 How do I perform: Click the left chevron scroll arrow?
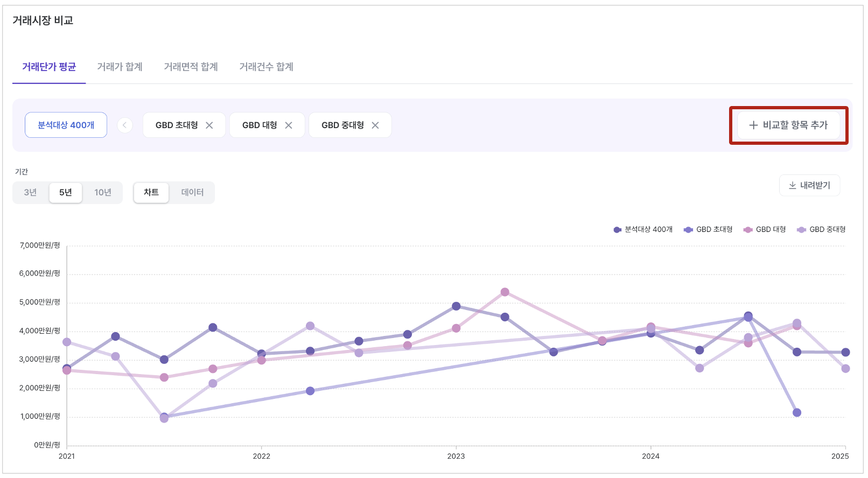pos(125,125)
